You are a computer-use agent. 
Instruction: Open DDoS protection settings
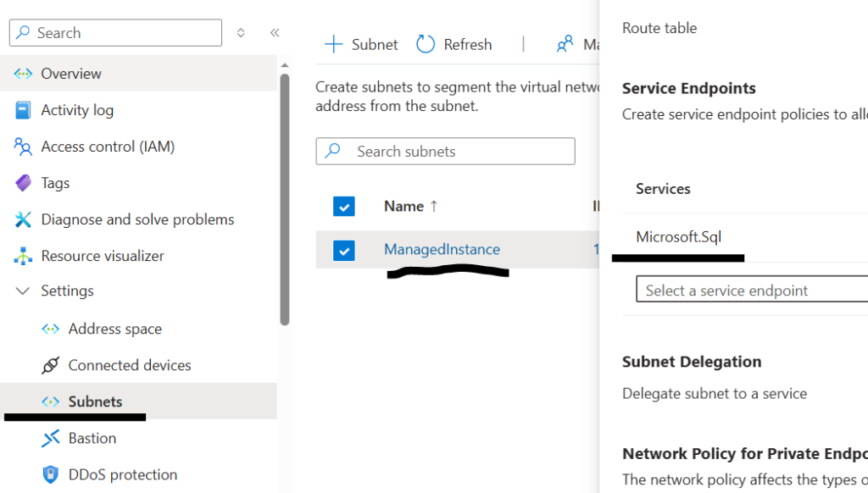(x=138, y=474)
